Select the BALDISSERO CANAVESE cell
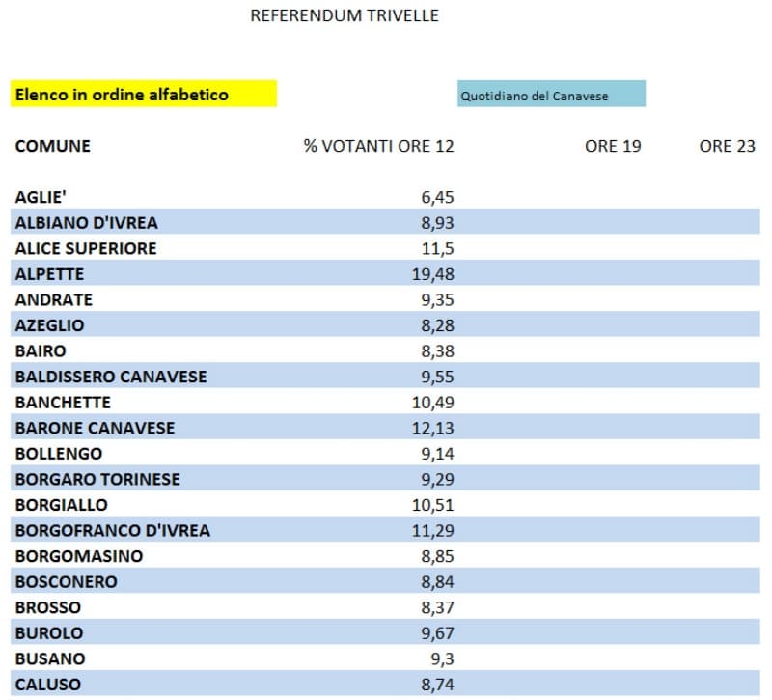Image resolution: width=772 pixels, height=700 pixels. coord(111,377)
